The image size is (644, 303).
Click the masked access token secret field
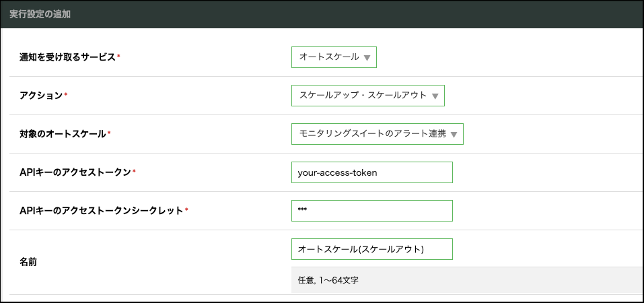[x=371, y=211]
